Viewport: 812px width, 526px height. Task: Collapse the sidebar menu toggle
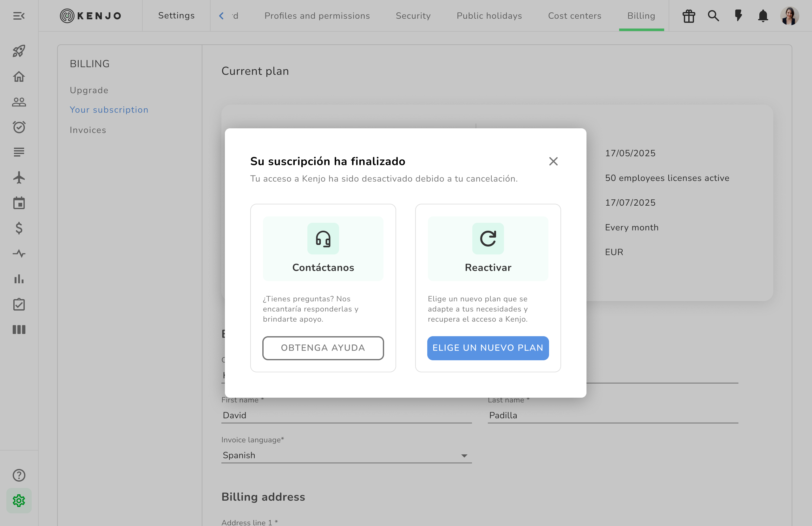coord(19,16)
